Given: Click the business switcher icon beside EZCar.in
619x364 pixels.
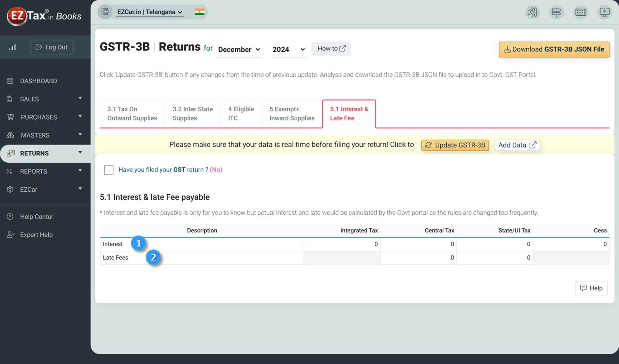Looking at the screenshot, I should pyautogui.click(x=105, y=12).
